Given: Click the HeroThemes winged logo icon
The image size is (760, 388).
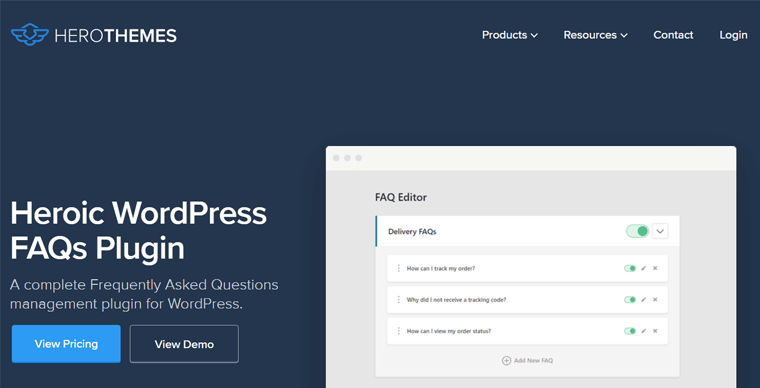Looking at the screenshot, I should 30,35.
